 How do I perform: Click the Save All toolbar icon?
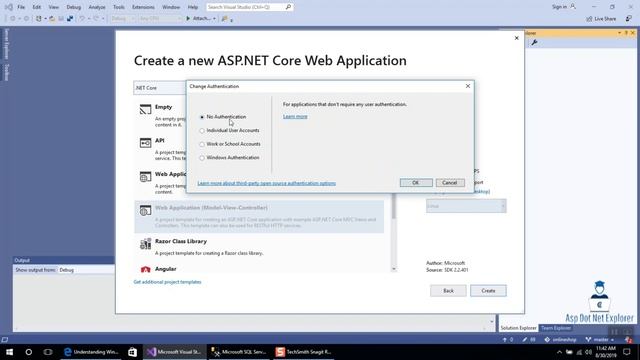(70, 18)
